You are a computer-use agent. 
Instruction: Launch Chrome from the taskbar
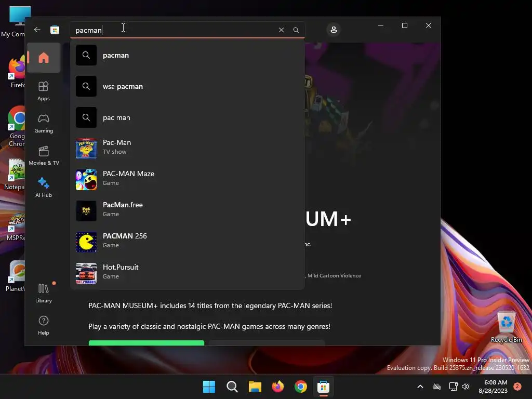301,387
